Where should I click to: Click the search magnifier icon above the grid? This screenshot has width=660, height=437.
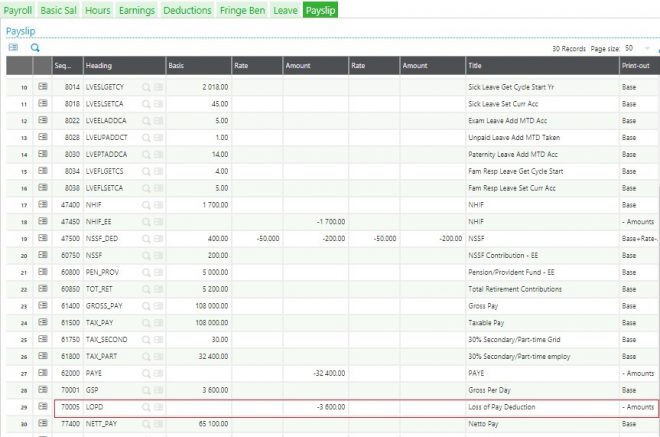pyautogui.click(x=35, y=47)
